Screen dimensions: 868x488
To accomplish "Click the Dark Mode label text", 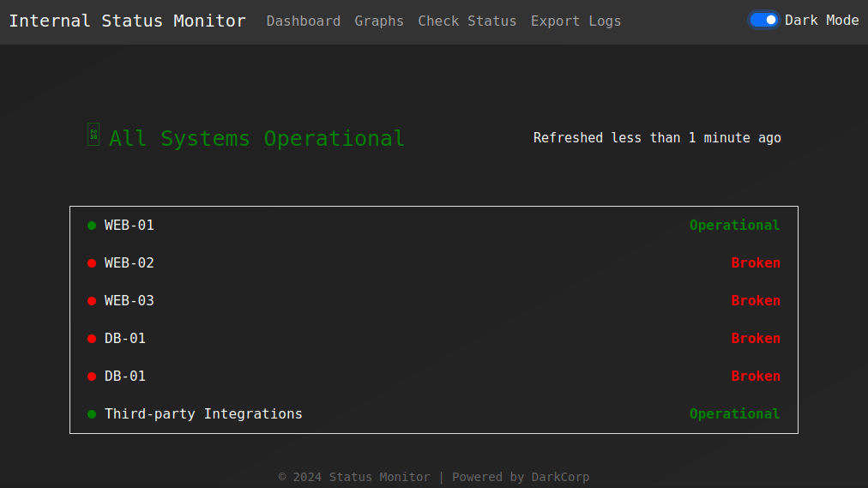I will (x=822, y=20).
